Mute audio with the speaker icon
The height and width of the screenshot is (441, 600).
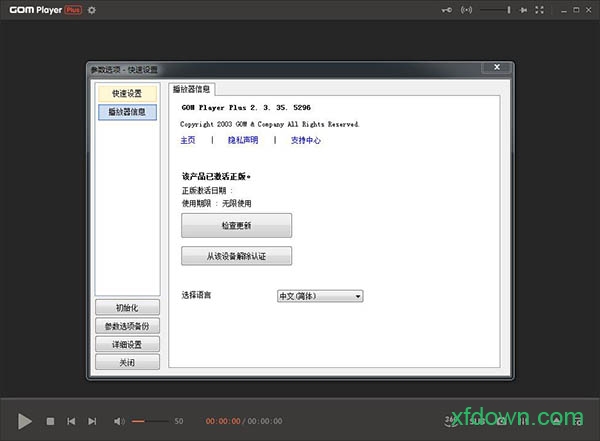[x=119, y=421]
